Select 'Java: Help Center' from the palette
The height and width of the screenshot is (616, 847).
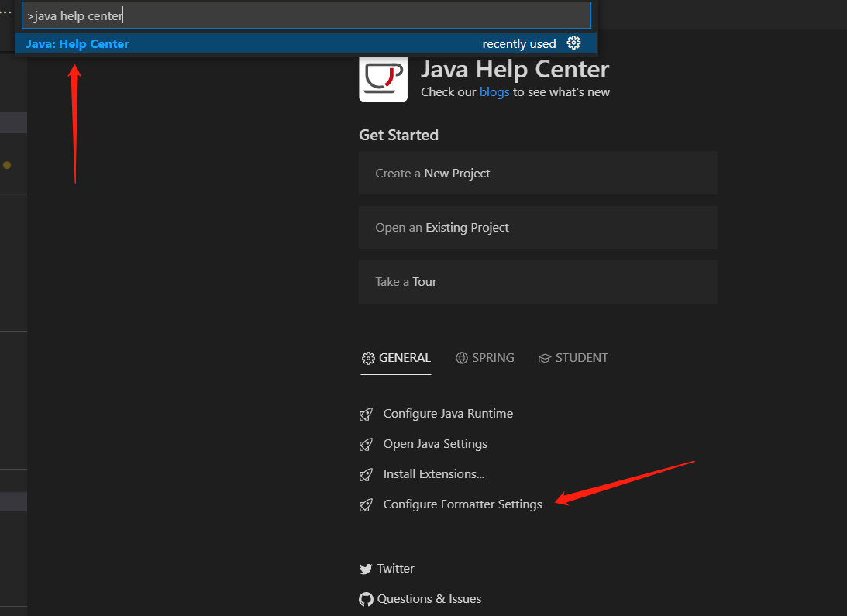coord(77,43)
